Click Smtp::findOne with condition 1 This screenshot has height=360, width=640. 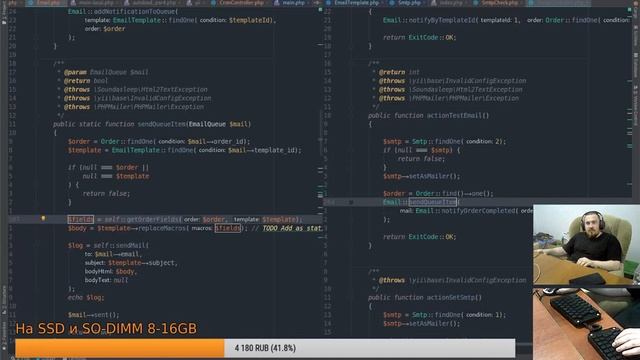click(x=458, y=315)
